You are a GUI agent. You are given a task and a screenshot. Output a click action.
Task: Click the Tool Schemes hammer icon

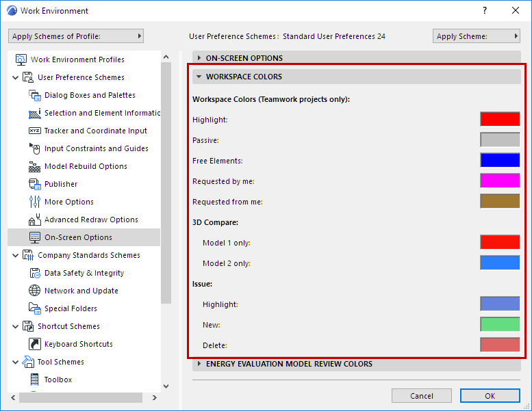28,362
